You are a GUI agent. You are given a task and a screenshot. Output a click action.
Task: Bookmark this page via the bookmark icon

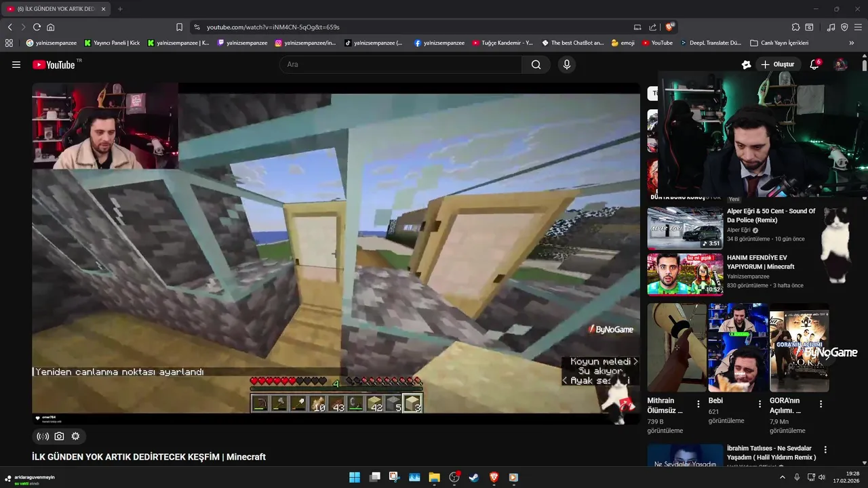click(179, 27)
